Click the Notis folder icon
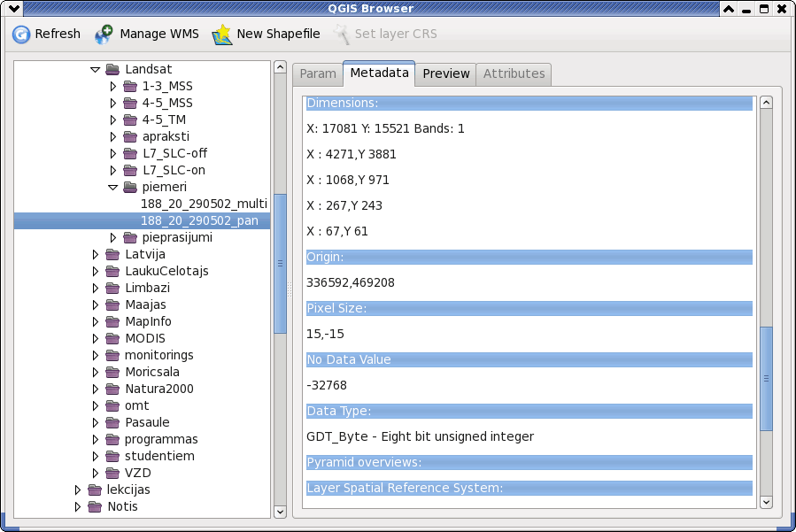 click(95, 506)
